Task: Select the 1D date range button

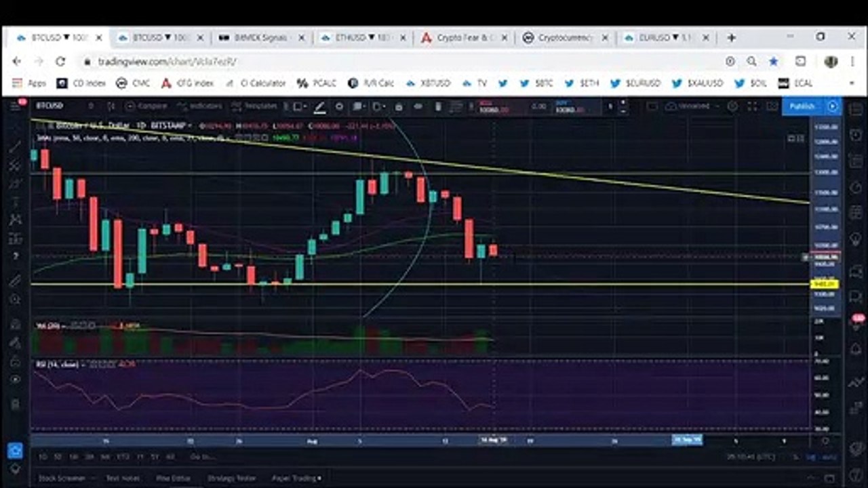Action: [43, 457]
